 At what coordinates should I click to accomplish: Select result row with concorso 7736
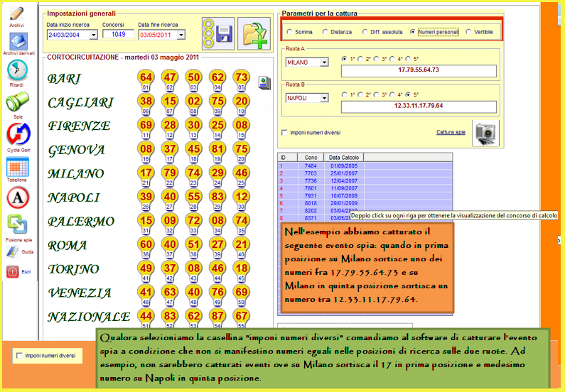pyautogui.click(x=365, y=181)
